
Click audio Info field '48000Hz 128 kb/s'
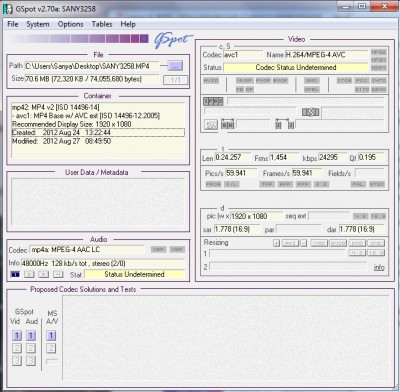(103, 263)
